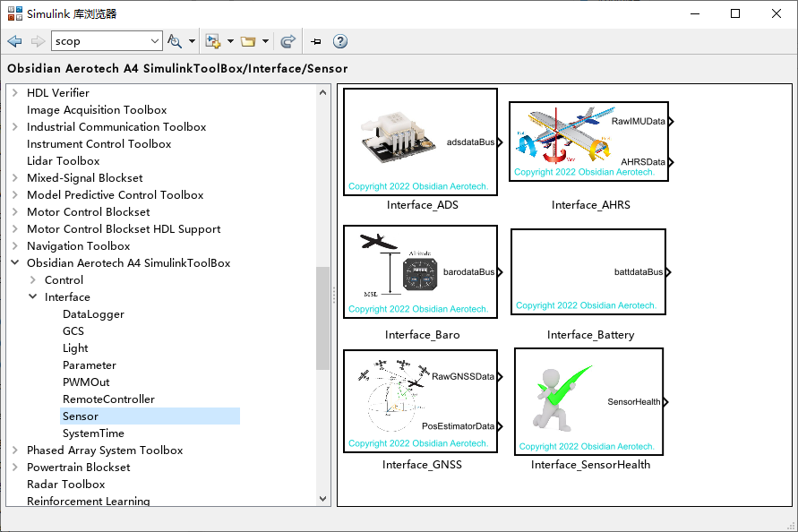The height and width of the screenshot is (532, 798).
Task: Toggle the stay-on-top pin icon
Action: 316,41
